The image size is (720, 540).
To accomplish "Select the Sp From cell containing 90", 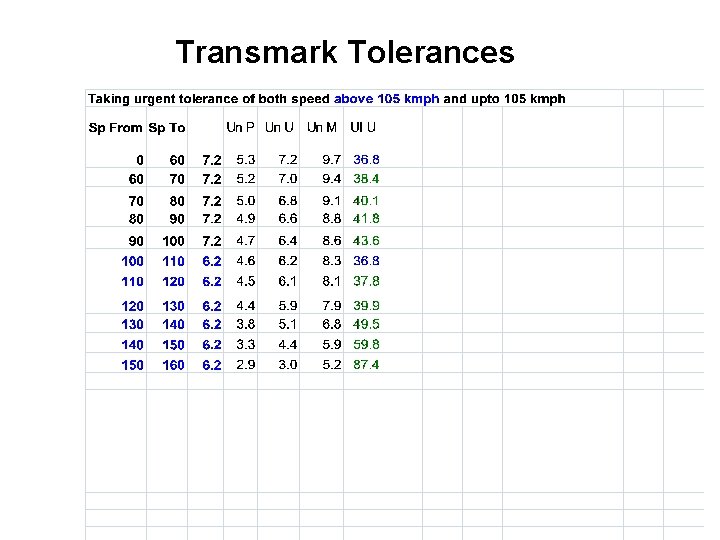I will click(x=136, y=241).
